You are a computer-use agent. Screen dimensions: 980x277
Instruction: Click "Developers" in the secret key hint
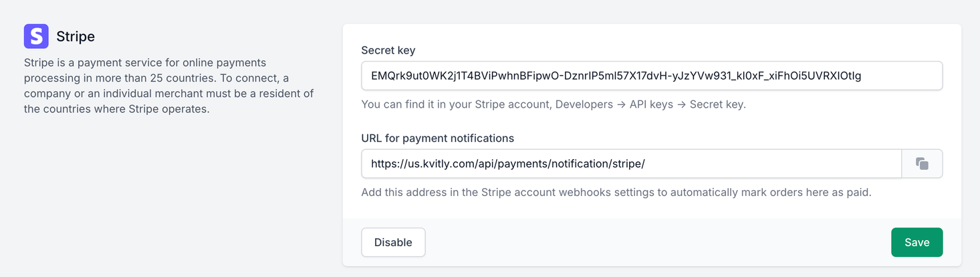pyautogui.click(x=584, y=104)
